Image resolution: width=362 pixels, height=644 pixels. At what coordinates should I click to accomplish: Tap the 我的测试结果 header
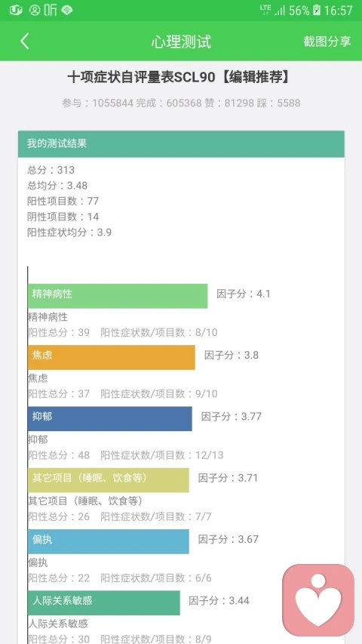point(181,143)
